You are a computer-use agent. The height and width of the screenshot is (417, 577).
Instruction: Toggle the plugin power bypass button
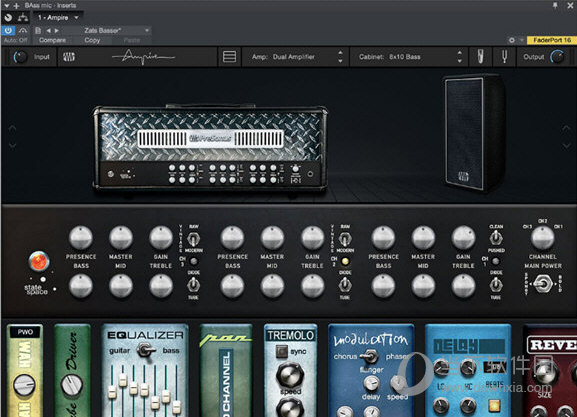pos(8,30)
